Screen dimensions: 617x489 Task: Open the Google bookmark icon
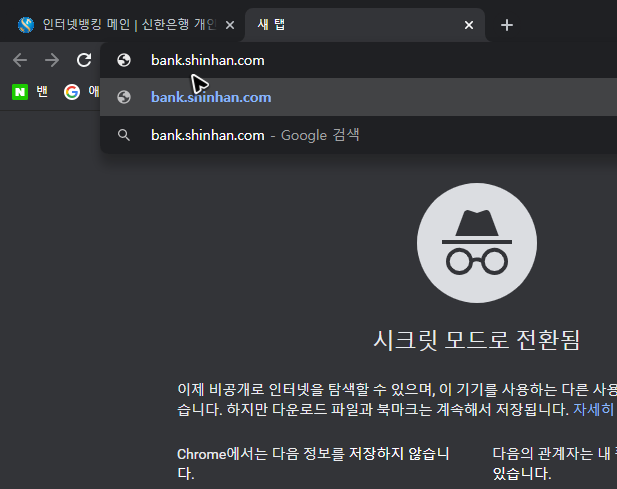coord(72,92)
